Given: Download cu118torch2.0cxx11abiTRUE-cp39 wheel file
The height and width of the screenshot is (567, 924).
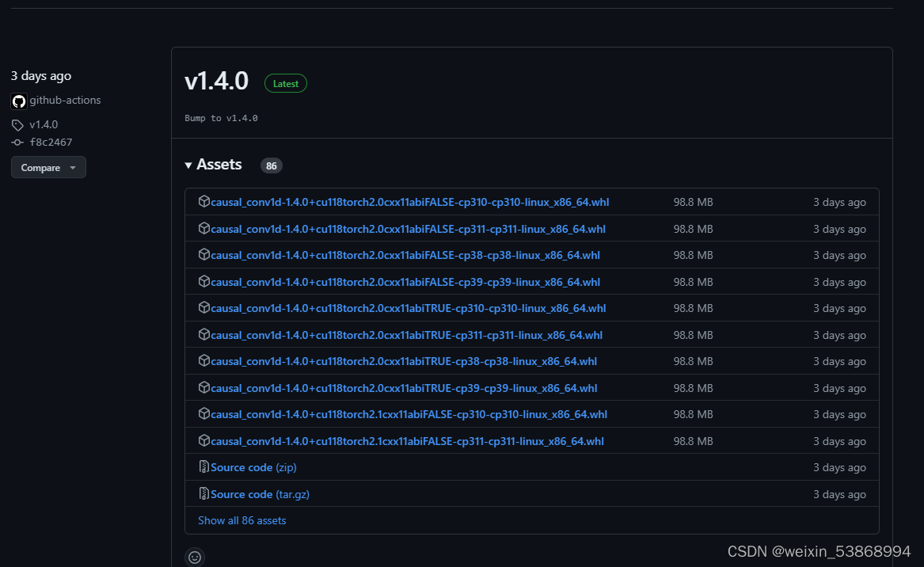Looking at the screenshot, I should (404, 388).
